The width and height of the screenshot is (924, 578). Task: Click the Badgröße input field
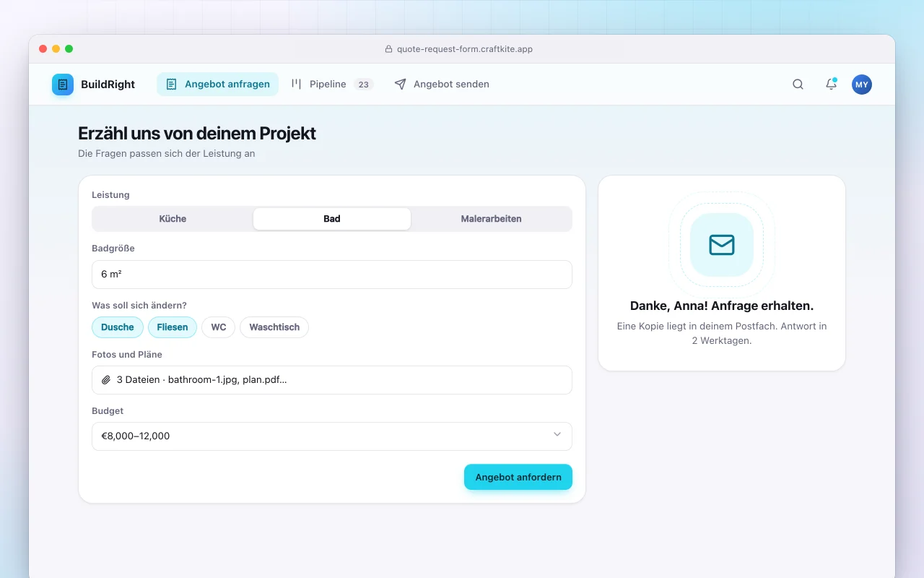[x=332, y=275]
